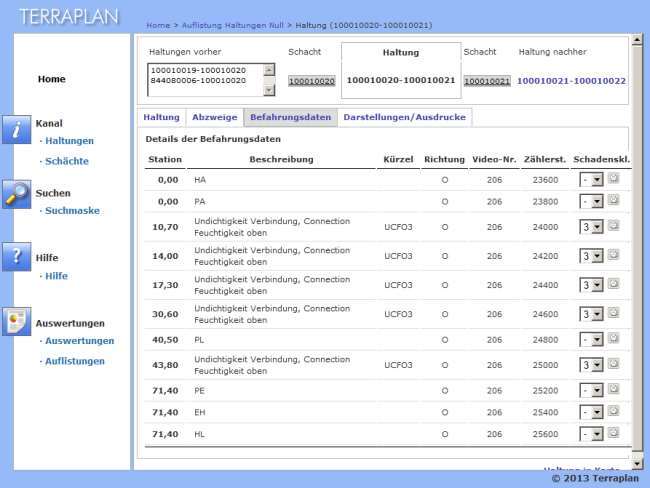
Task: Open Schadenskl. dropdown for station 10,70
Action: coord(592,227)
